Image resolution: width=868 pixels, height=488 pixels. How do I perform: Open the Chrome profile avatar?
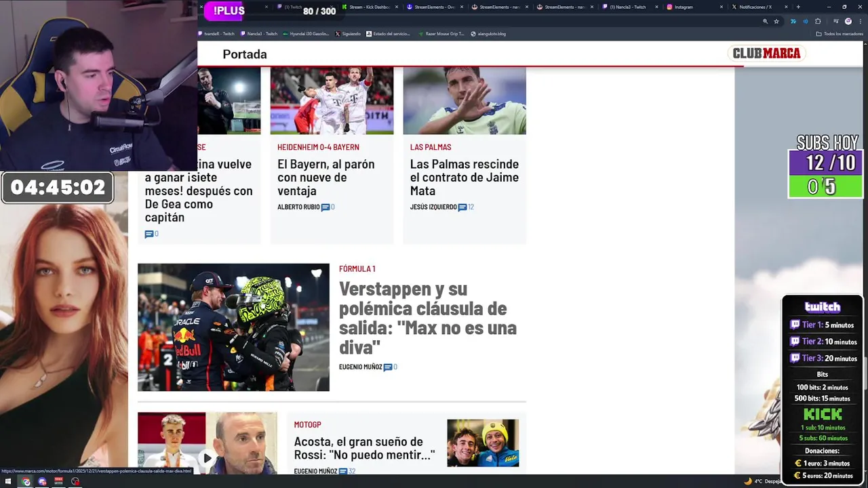[x=848, y=21]
